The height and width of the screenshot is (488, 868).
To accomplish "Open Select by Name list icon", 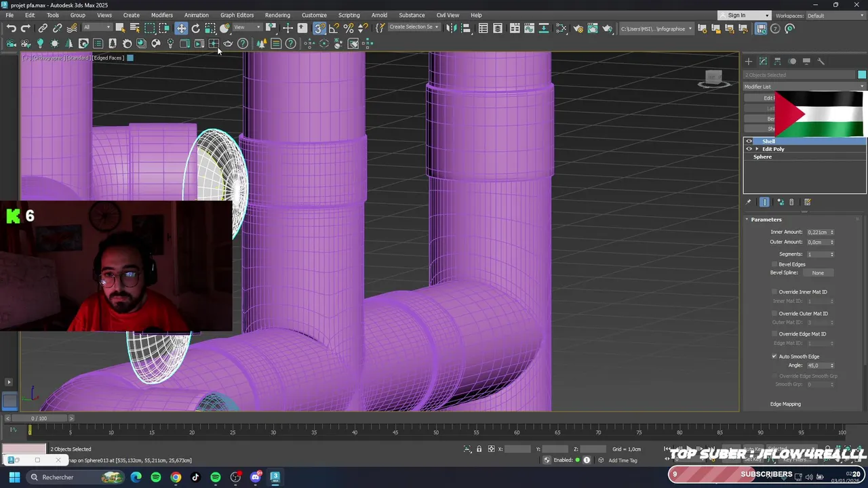I will coord(134,28).
